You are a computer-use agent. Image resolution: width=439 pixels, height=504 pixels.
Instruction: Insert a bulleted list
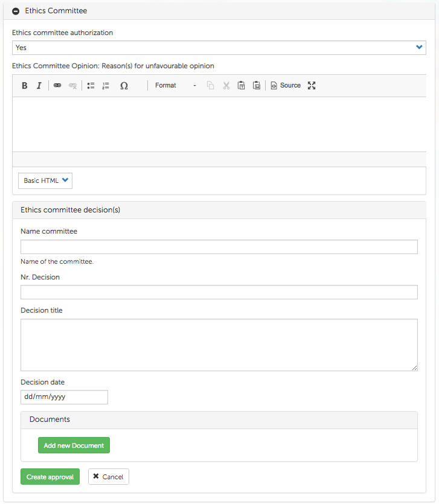coord(91,86)
